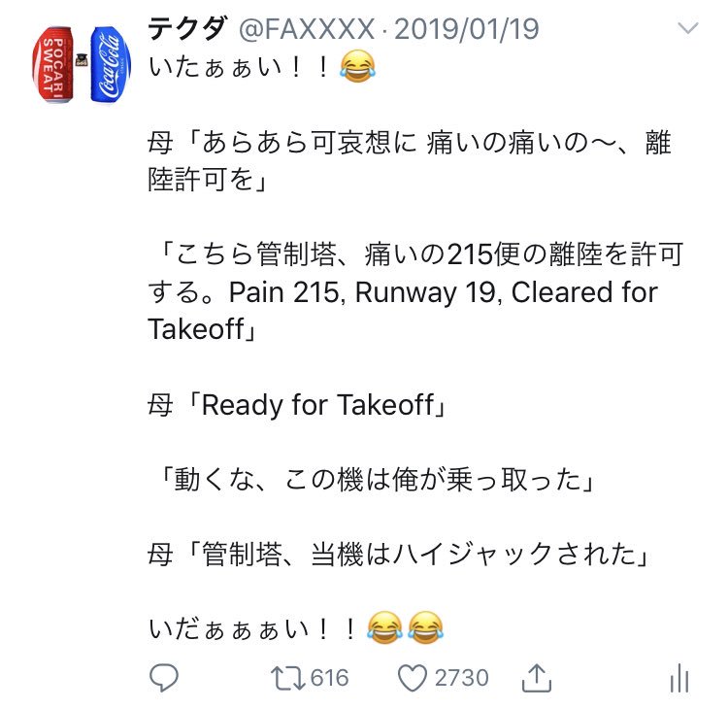Open the 2019/01/19 timestamp permalink
The width and height of the screenshot is (728, 709).
pyautogui.click(x=467, y=29)
